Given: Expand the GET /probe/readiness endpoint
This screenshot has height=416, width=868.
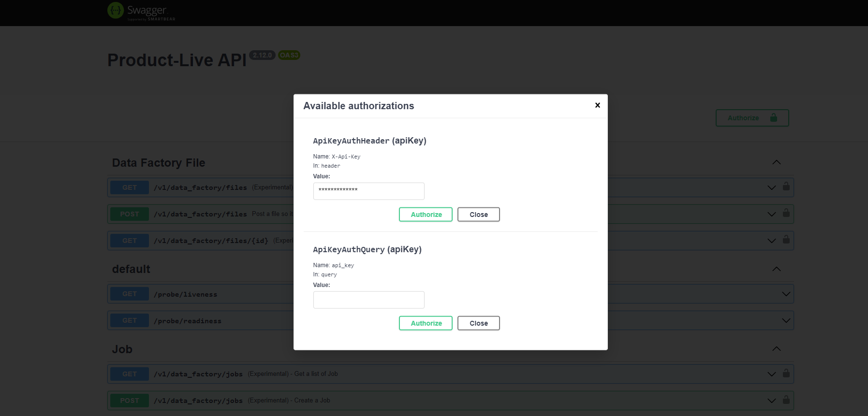Looking at the screenshot, I should pos(786,320).
